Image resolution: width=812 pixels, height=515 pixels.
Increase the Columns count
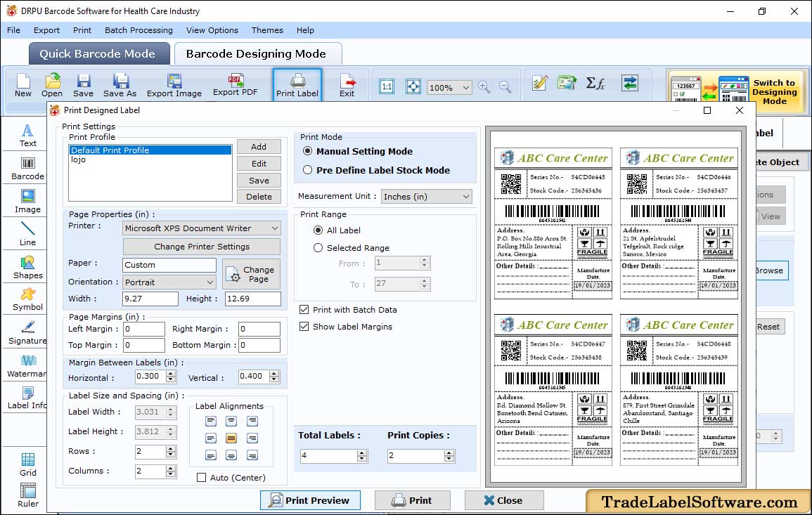click(171, 468)
